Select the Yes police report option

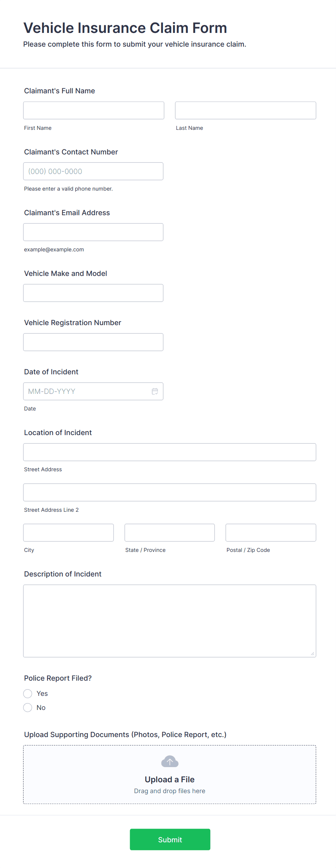coord(27,693)
